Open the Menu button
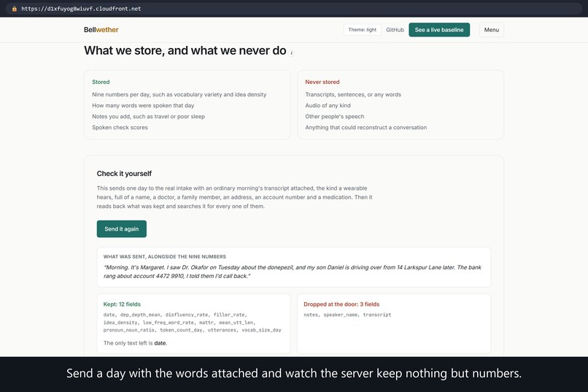Image resolution: width=588 pixels, height=392 pixels. (491, 30)
